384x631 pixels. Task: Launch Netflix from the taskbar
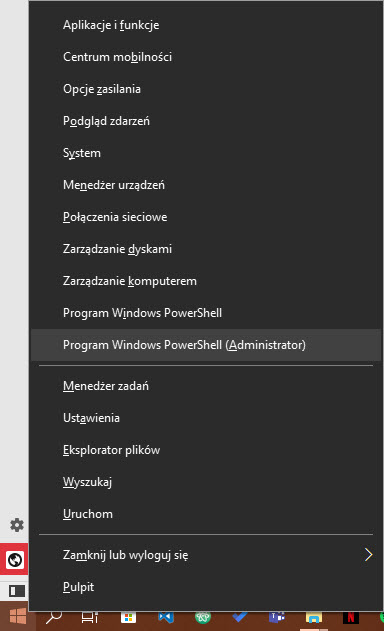click(x=351, y=618)
